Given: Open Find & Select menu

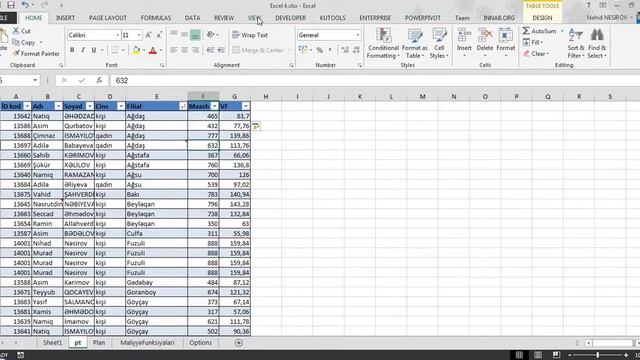Looking at the screenshot, I should click(x=597, y=43).
